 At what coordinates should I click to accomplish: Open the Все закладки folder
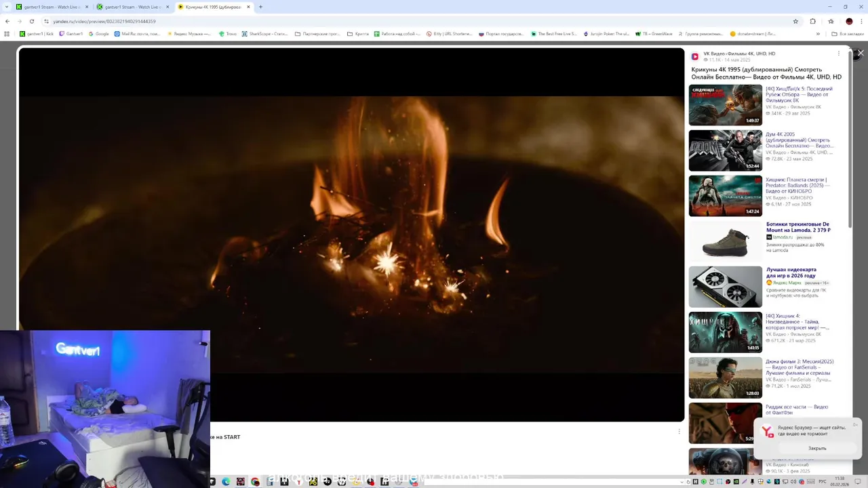click(x=848, y=33)
